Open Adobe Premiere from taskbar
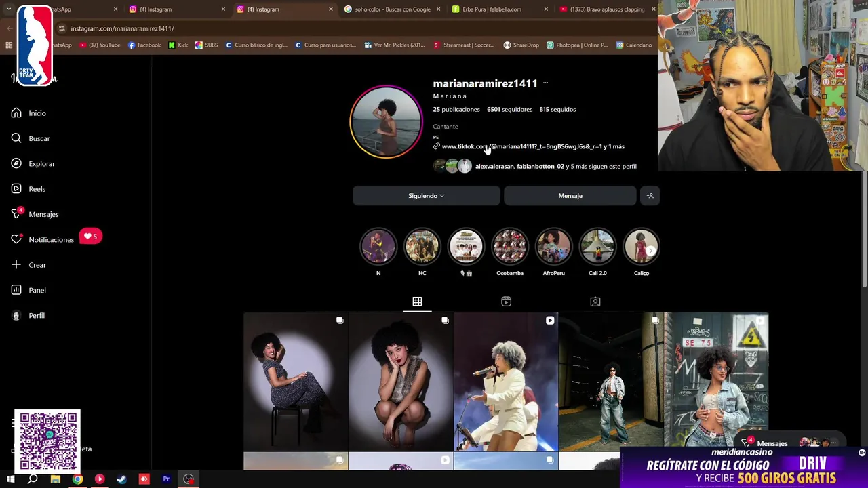Screen dimensions: 868x488 pyautogui.click(x=166, y=479)
